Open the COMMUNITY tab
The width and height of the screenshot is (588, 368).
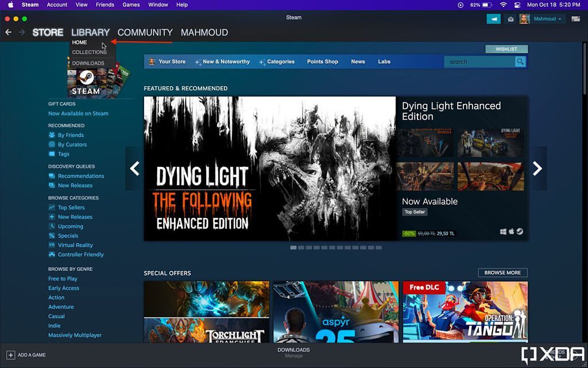145,32
